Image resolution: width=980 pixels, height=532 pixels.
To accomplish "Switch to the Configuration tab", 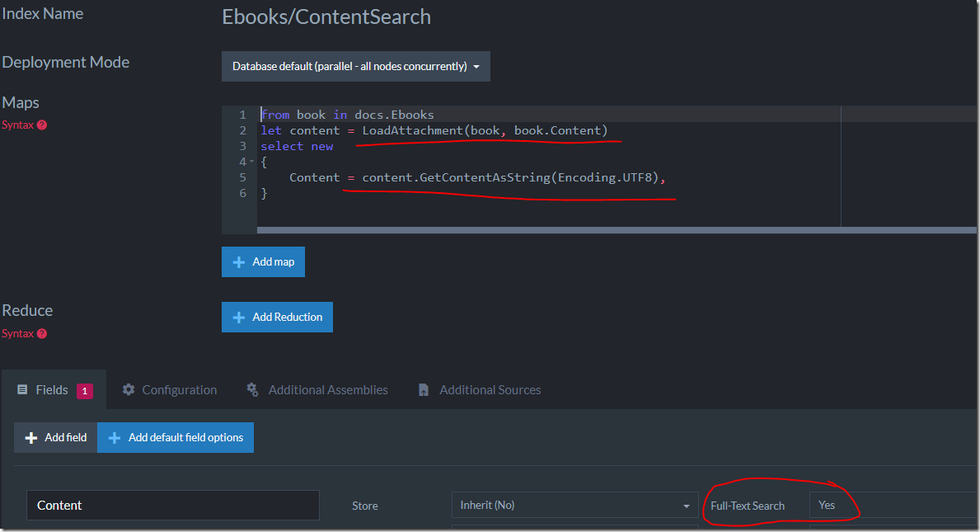I will click(169, 390).
